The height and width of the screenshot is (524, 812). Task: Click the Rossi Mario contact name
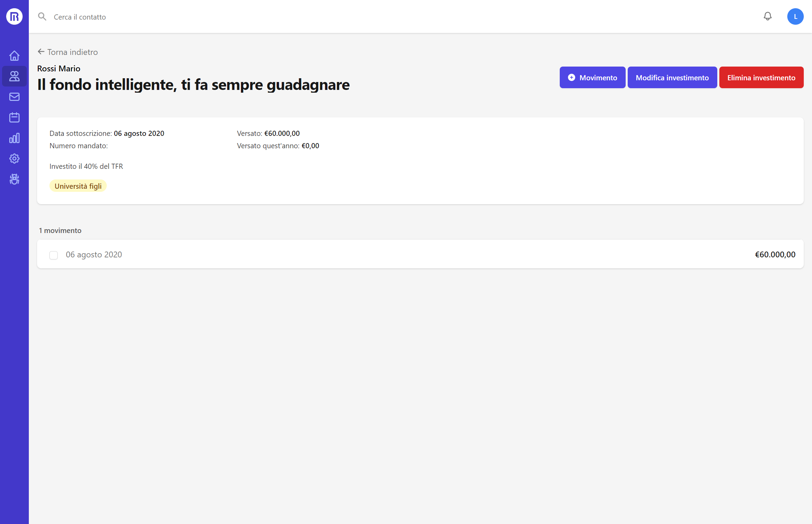[x=59, y=68]
